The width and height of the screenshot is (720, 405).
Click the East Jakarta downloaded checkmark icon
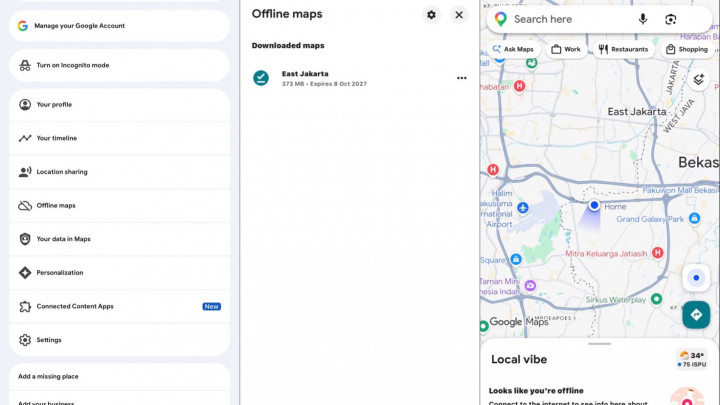click(x=261, y=78)
